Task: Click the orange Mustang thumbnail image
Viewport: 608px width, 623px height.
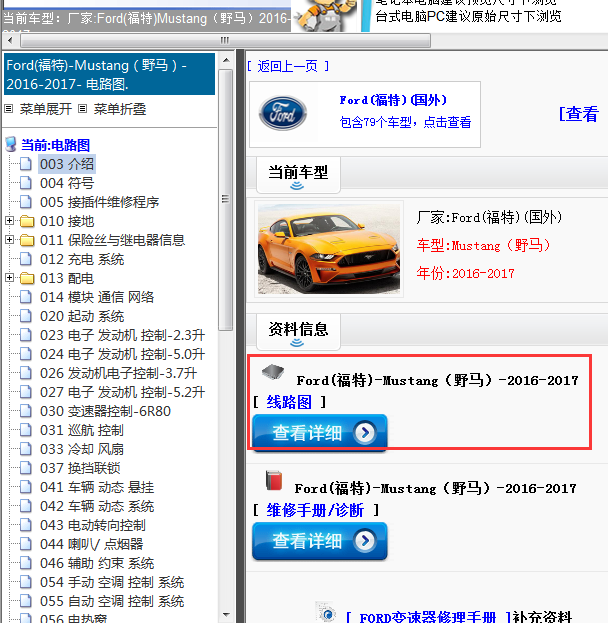Action: pyautogui.click(x=329, y=249)
